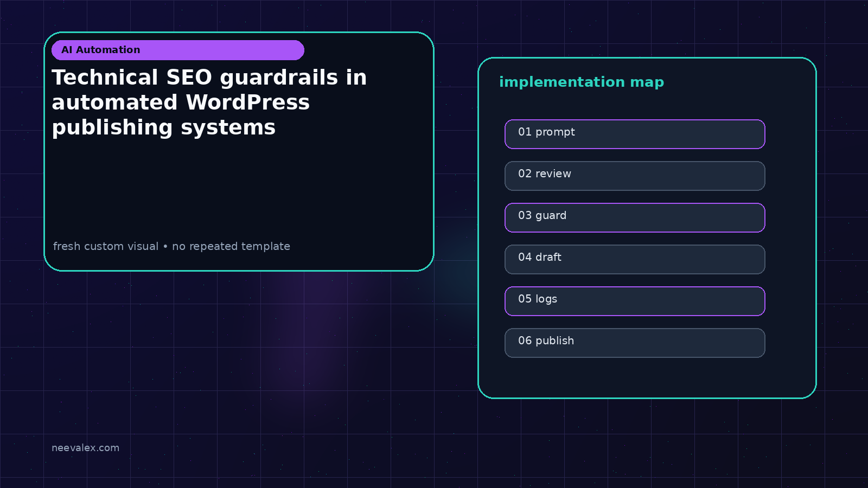Select the 05 logs step
868x488 pixels.
pyautogui.click(x=635, y=301)
